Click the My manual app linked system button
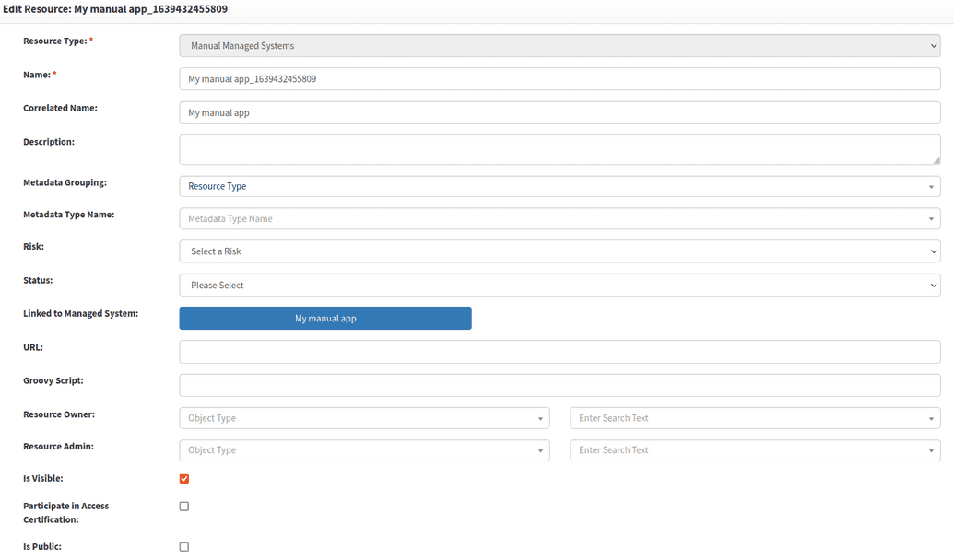This screenshot has height=560, width=954. 324,318
